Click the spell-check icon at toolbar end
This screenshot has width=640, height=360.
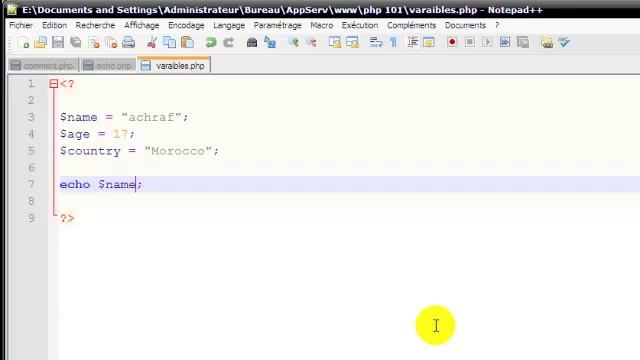click(x=564, y=42)
